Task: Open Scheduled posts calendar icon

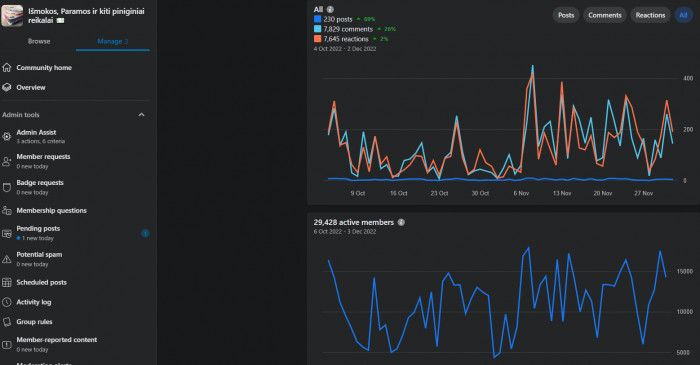Action: coord(6,282)
